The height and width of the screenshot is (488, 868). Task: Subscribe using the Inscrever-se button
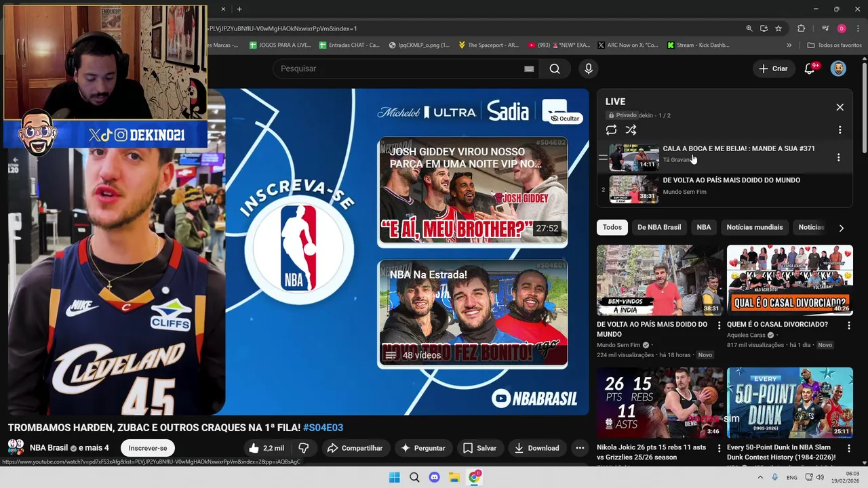pyautogui.click(x=148, y=448)
